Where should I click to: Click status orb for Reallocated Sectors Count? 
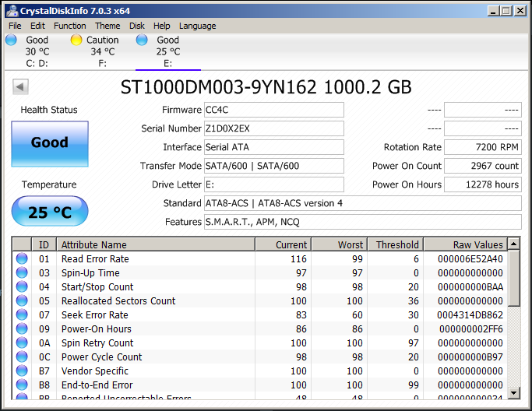tap(22, 300)
